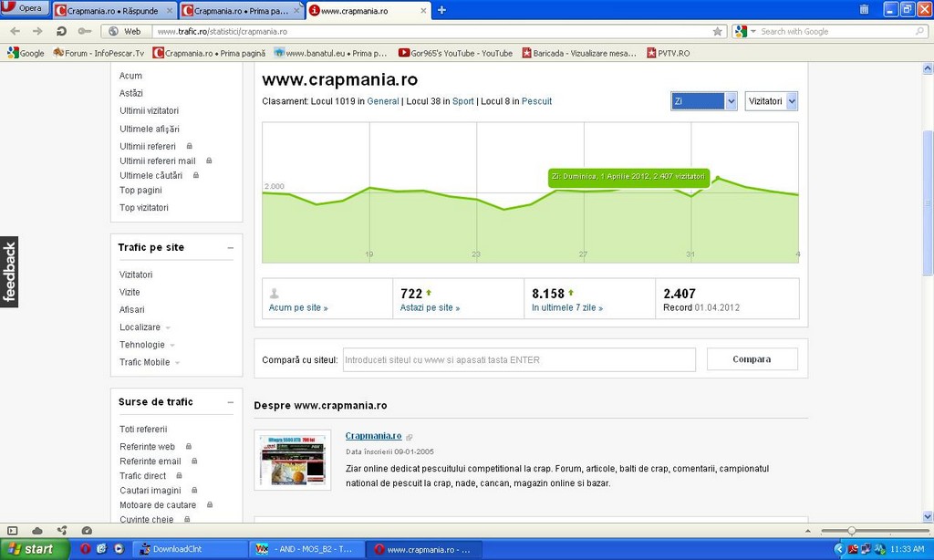
Task: Open Ultimii vizitatori in the sidebar
Action: pyautogui.click(x=149, y=110)
